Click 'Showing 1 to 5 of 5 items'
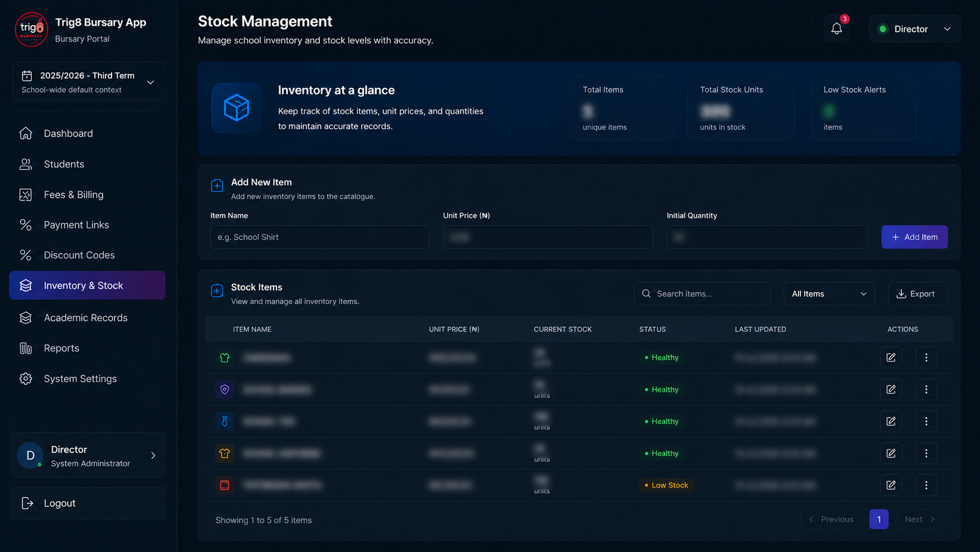The height and width of the screenshot is (552, 980). pyautogui.click(x=264, y=520)
